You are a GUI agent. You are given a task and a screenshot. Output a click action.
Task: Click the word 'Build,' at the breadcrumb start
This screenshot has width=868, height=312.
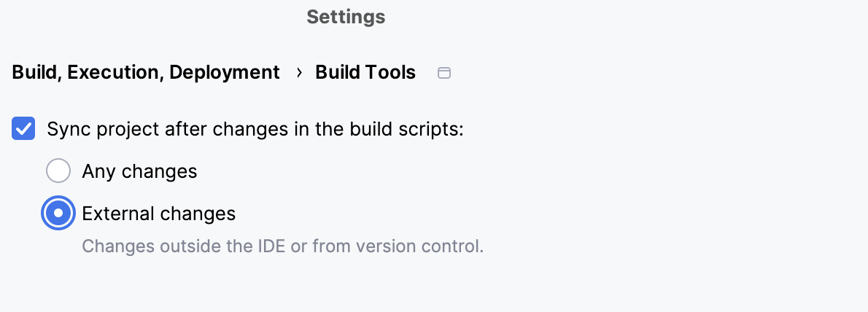pyautogui.click(x=36, y=73)
